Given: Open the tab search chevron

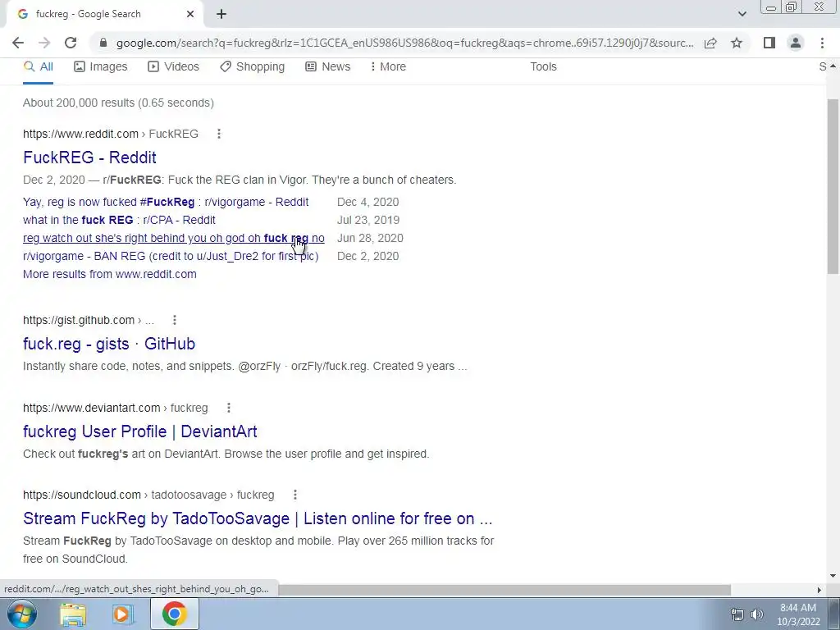Looking at the screenshot, I should point(742,14).
